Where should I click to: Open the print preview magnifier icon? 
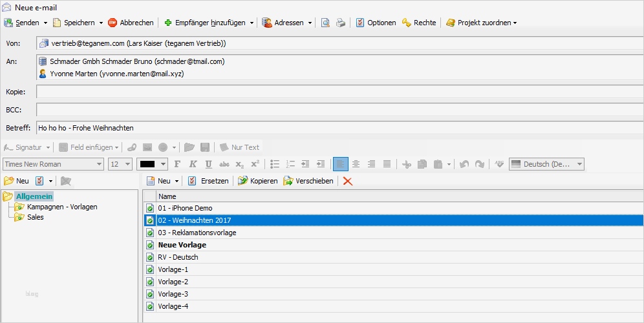tap(326, 23)
